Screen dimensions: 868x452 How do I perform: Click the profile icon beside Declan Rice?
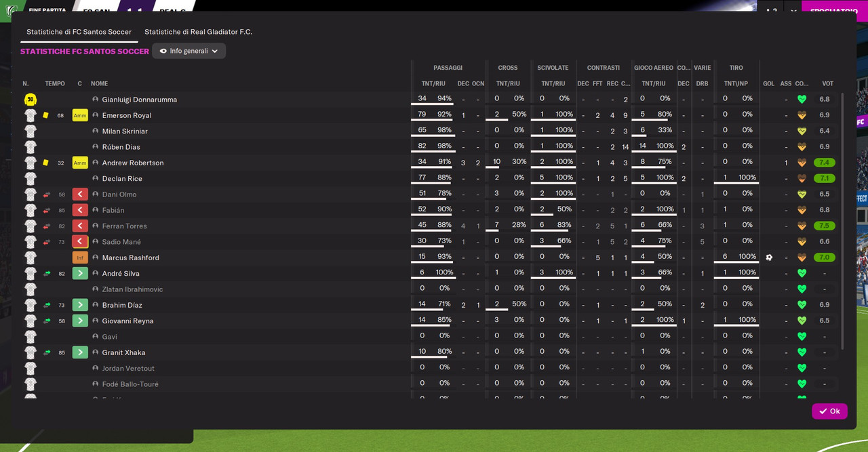coord(96,179)
